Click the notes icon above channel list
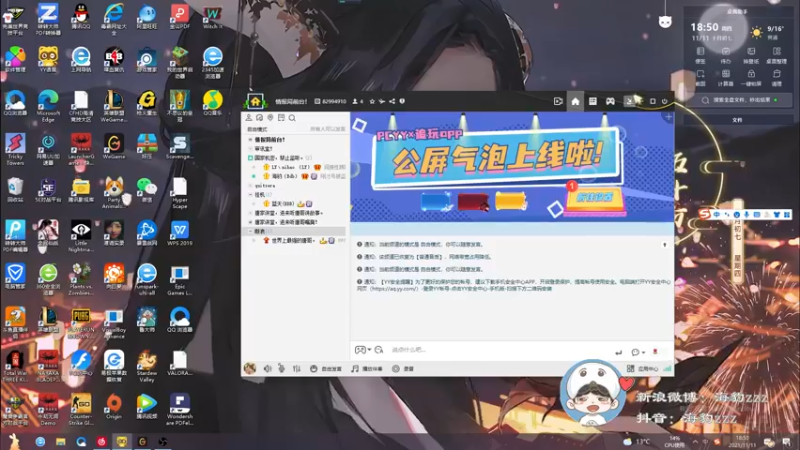The width and height of the screenshot is (800, 450). pos(281,118)
